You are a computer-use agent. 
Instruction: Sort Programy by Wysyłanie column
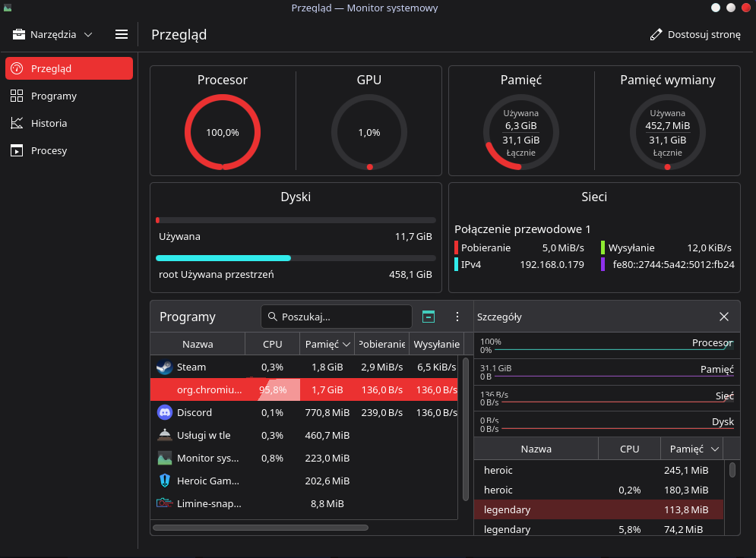436,344
